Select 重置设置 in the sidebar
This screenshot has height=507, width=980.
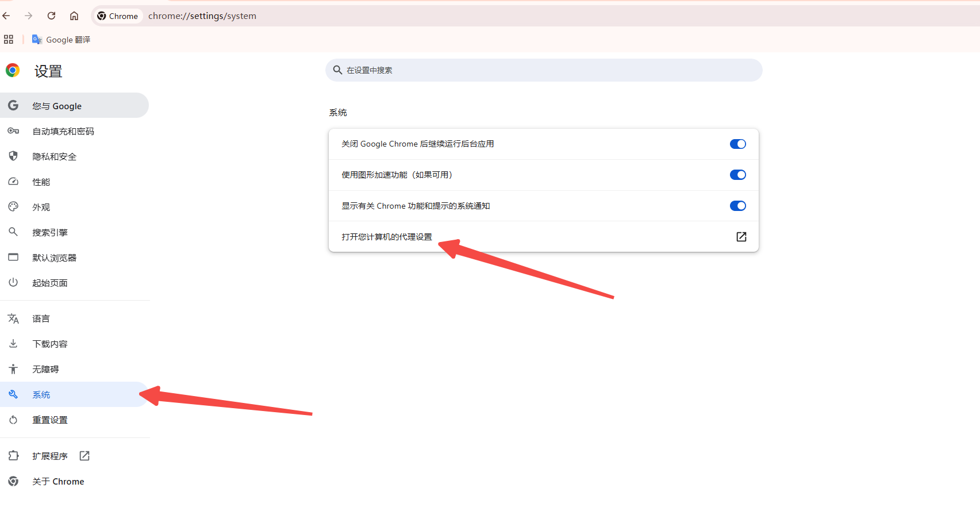pos(50,420)
